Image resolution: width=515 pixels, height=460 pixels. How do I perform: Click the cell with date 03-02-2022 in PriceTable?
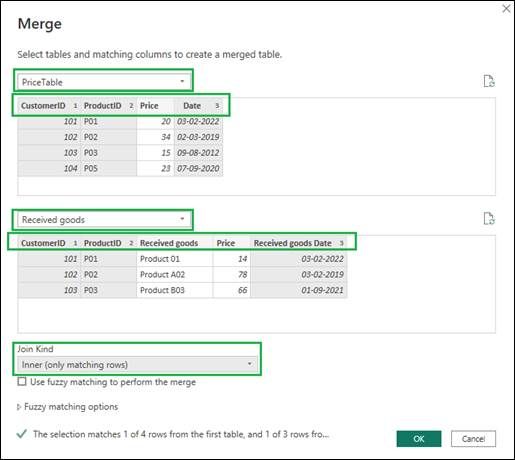tap(198, 121)
